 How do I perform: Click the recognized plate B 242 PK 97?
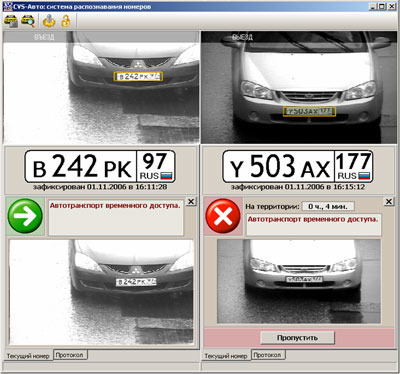tap(100, 166)
